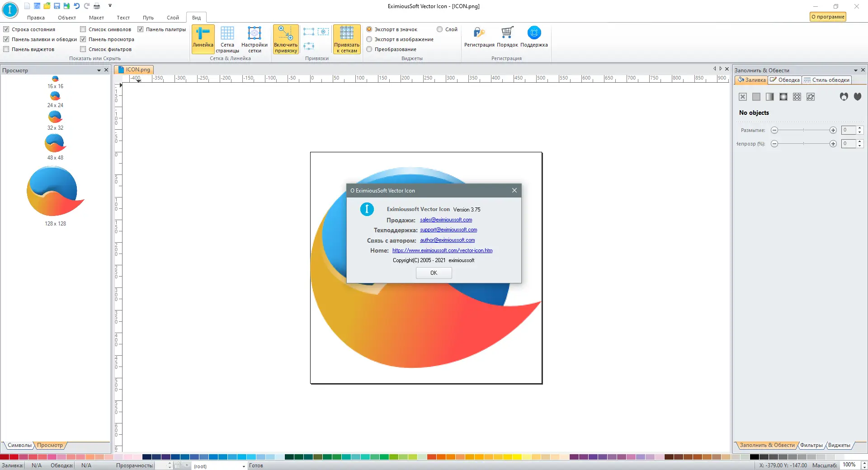
Task: Toggle Привязать к сеткам snap-to-grid button
Action: (x=347, y=39)
